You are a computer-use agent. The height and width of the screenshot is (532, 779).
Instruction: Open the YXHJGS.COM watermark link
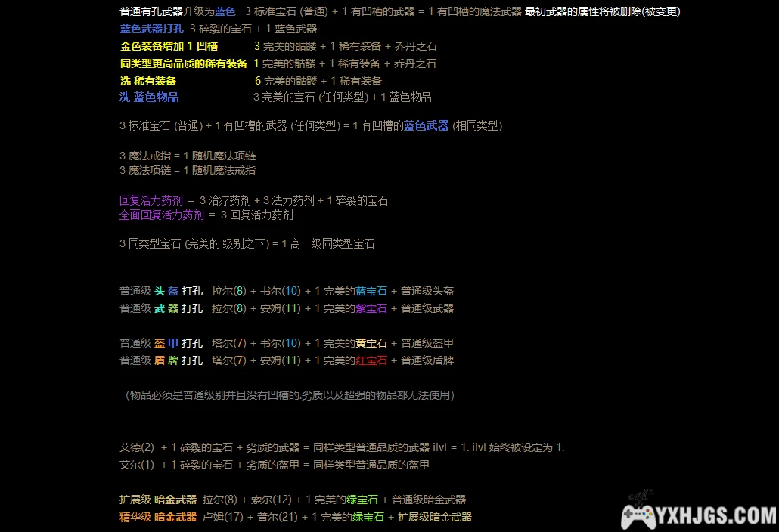[x=717, y=516]
